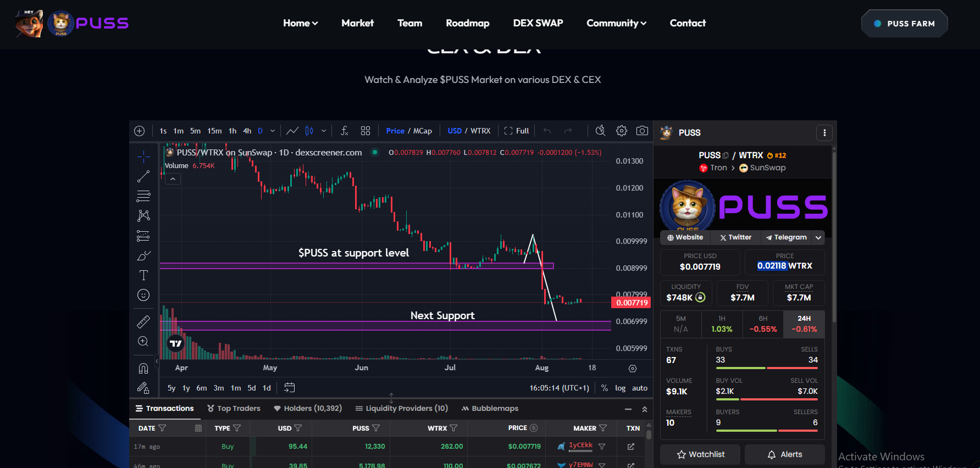
Task: Switch to Top Traders tab
Action: tap(234, 408)
